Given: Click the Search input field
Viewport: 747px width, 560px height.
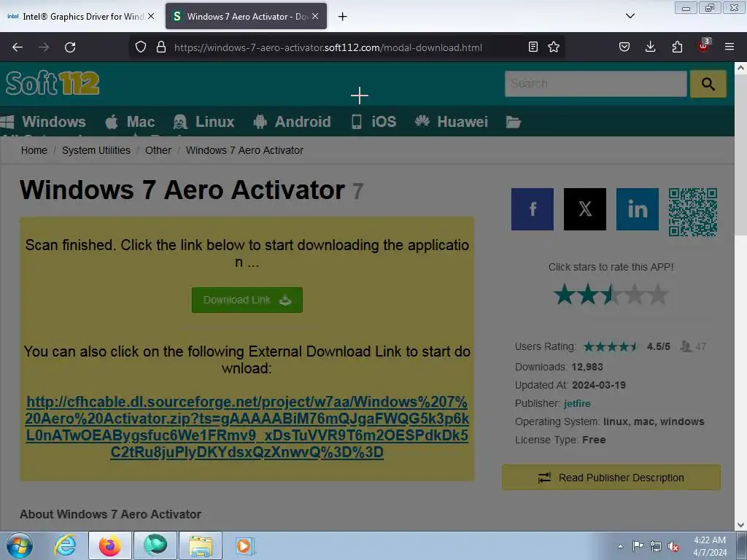Looking at the screenshot, I should point(595,84).
